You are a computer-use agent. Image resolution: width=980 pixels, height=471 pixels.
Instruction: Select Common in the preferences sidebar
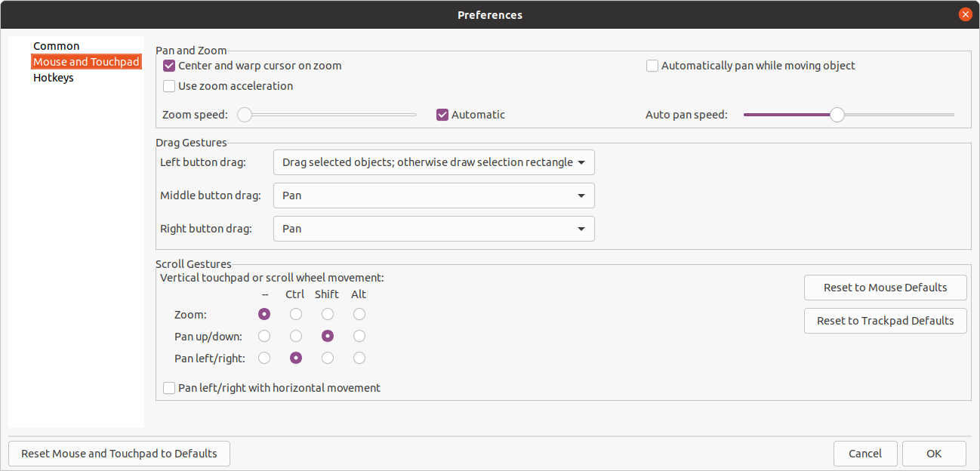pyautogui.click(x=56, y=46)
